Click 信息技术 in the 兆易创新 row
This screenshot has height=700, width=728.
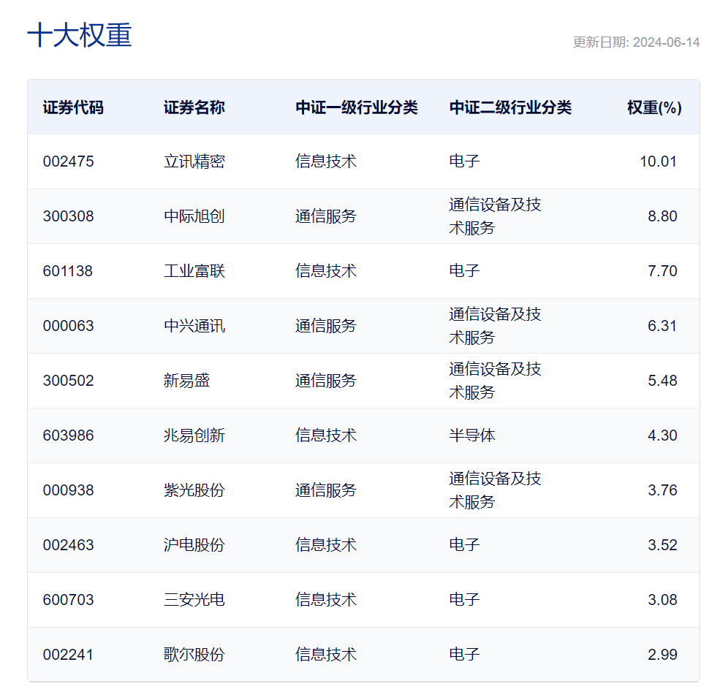click(x=326, y=435)
